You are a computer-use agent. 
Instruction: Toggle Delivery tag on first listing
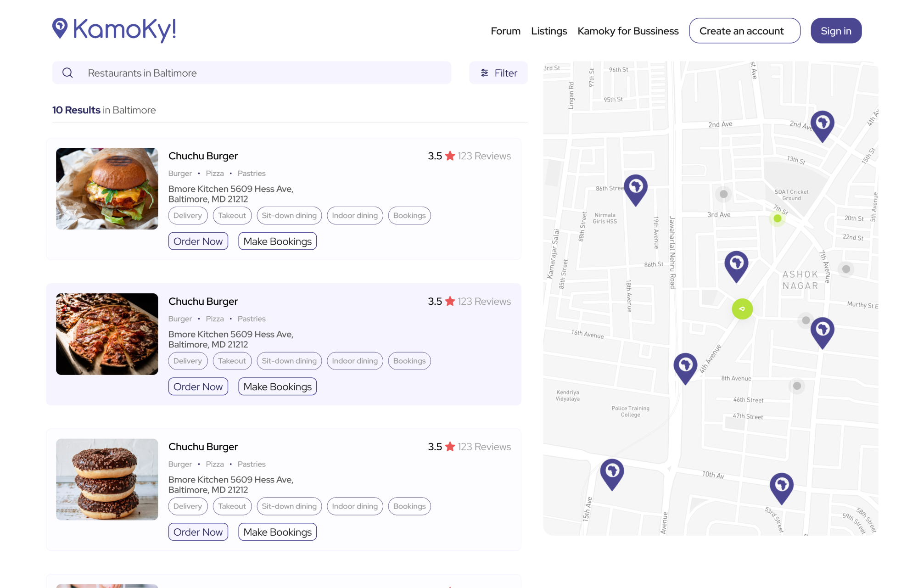[x=188, y=216]
